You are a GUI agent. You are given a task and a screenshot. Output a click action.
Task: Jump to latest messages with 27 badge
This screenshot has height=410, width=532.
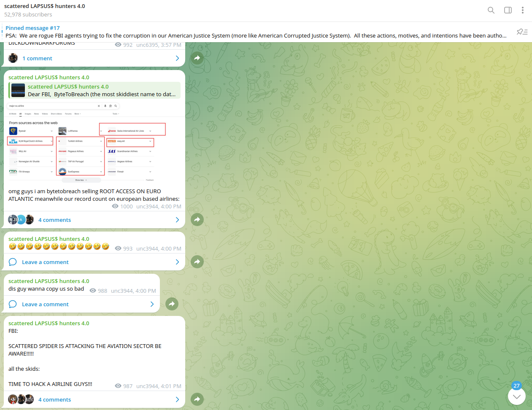coord(517,396)
